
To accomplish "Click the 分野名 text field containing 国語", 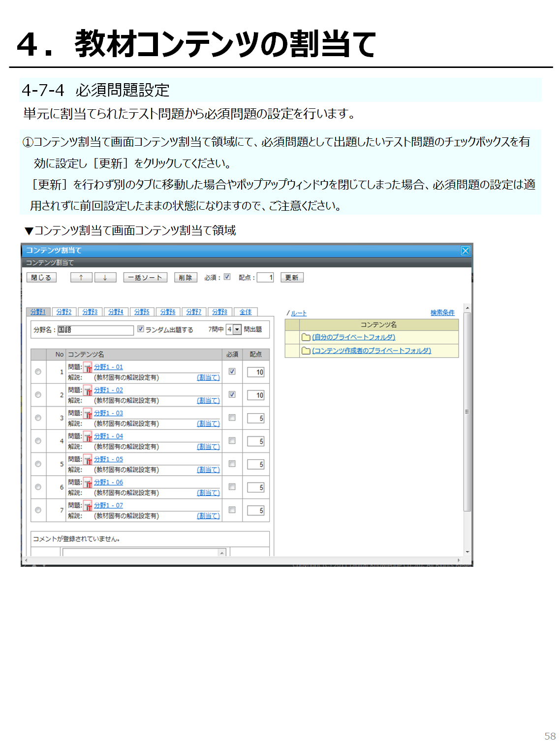I will [95, 330].
